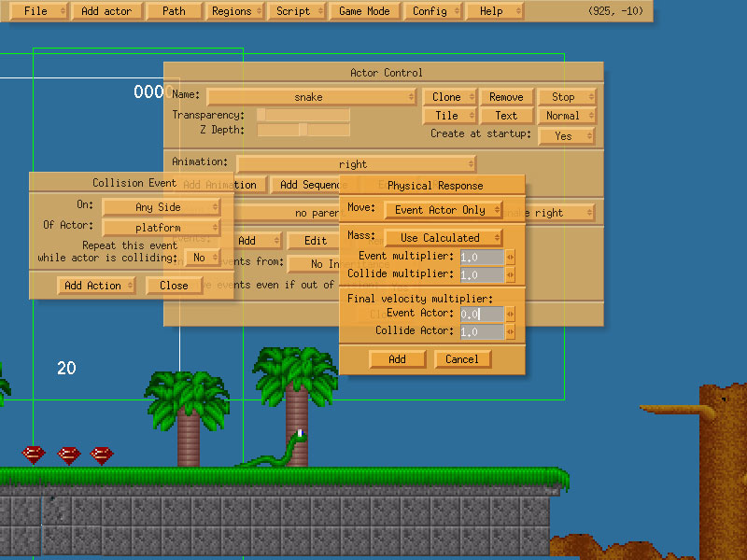Click the Text button in Actor Control
This screenshot has height=560, width=747.
coord(506,116)
